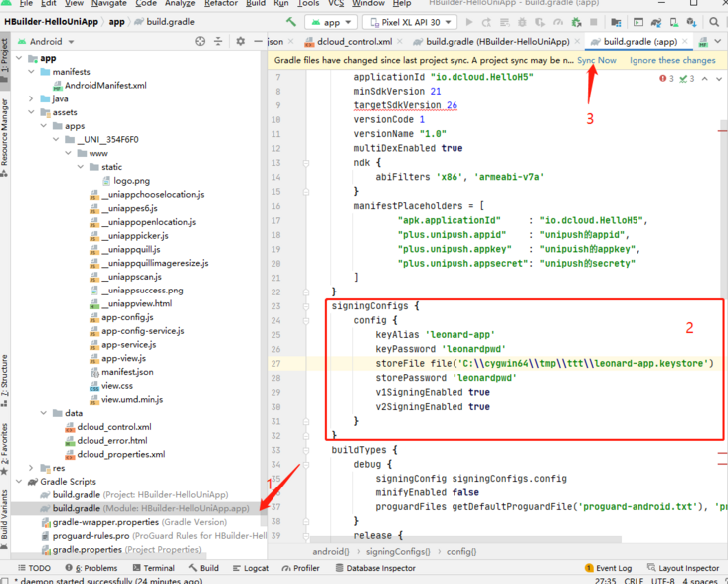The height and width of the screenshot is (584, 728).
Task: Click the Attach Debugger to Android Process icon
Action: [576, 22]
